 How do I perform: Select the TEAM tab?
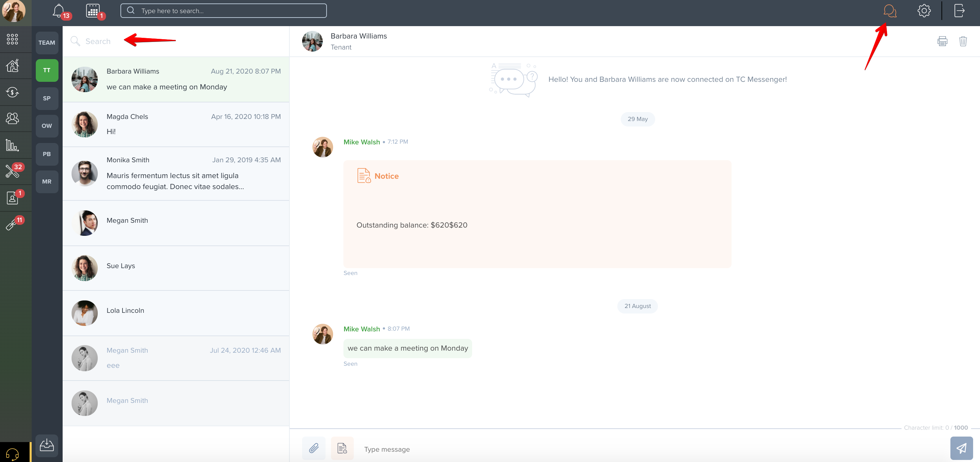coord(47,43)
